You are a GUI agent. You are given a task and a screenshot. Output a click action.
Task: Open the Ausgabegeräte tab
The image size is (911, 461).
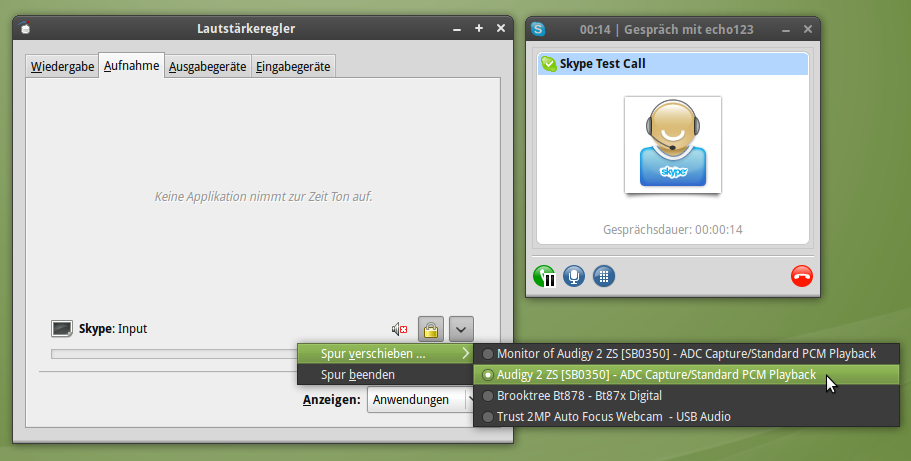coord(207,67)
